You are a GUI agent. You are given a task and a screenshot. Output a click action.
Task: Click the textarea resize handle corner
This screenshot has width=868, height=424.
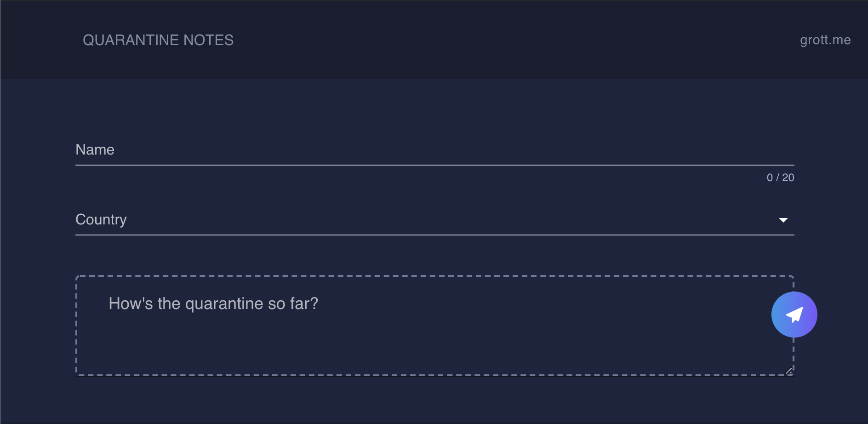coord(789,371)
